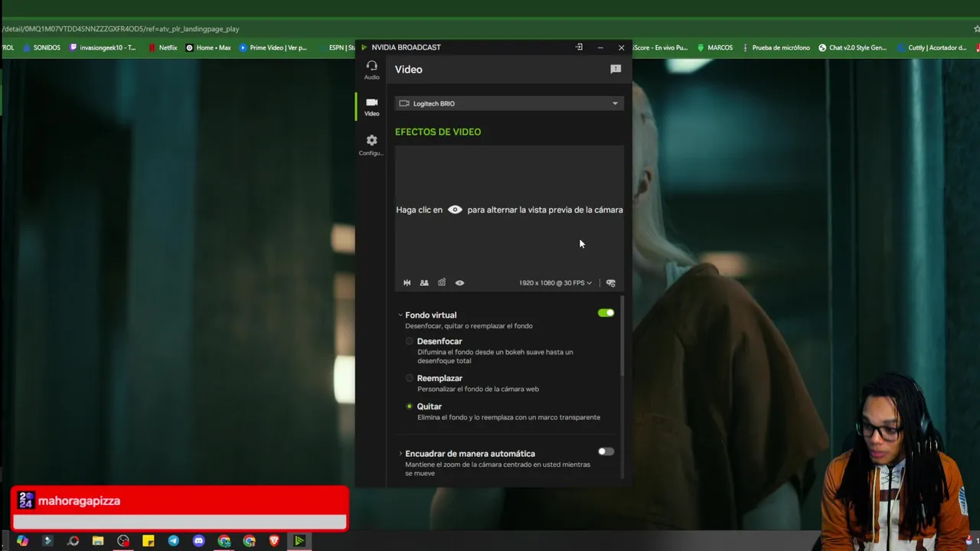This screenshot has width=980, height=551.
Task: Click the two-people comparison icon
Action: point(424,283)
